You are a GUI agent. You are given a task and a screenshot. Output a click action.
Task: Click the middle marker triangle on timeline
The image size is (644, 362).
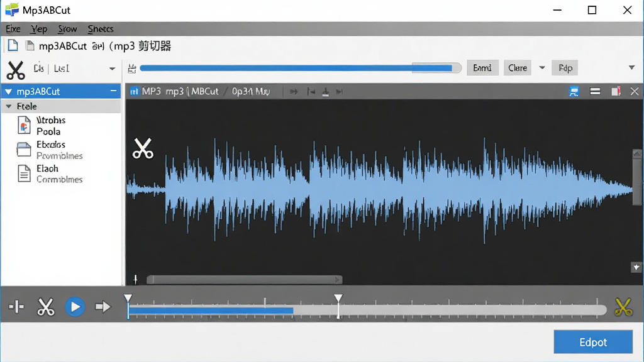click(x=338, y=299)
